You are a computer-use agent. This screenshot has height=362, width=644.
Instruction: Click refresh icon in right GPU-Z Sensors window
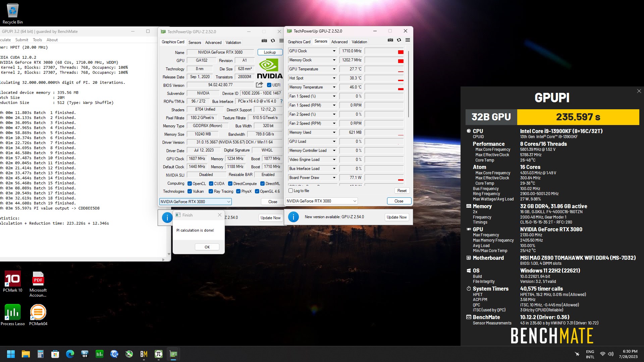(399, 40)
